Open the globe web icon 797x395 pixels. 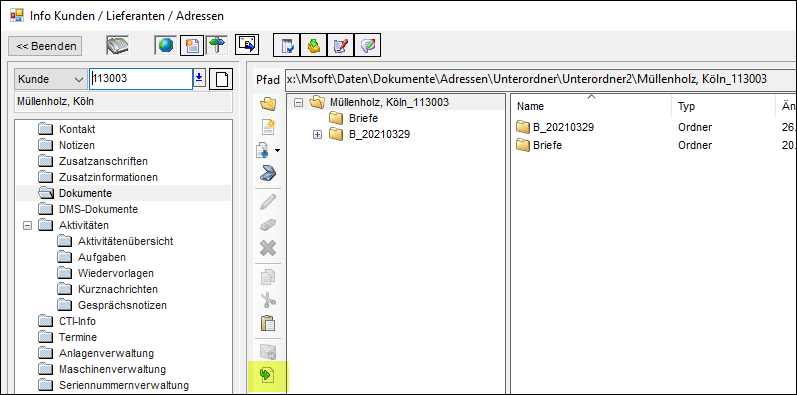click(x=166, y=46)
